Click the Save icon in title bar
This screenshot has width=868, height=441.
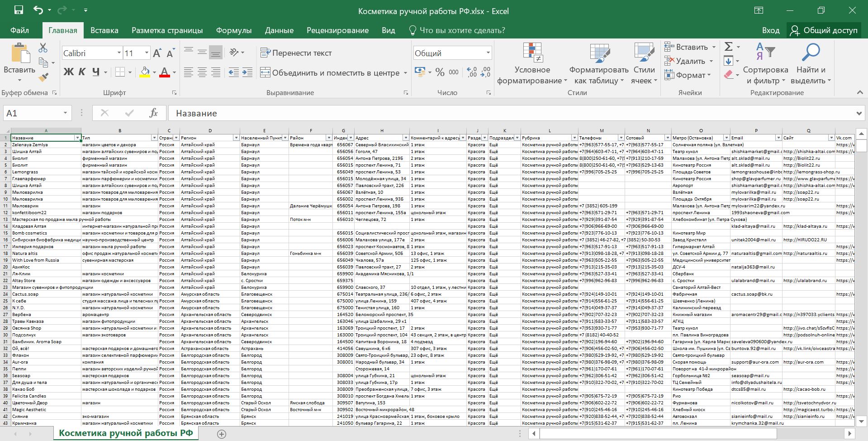[19, 10]
